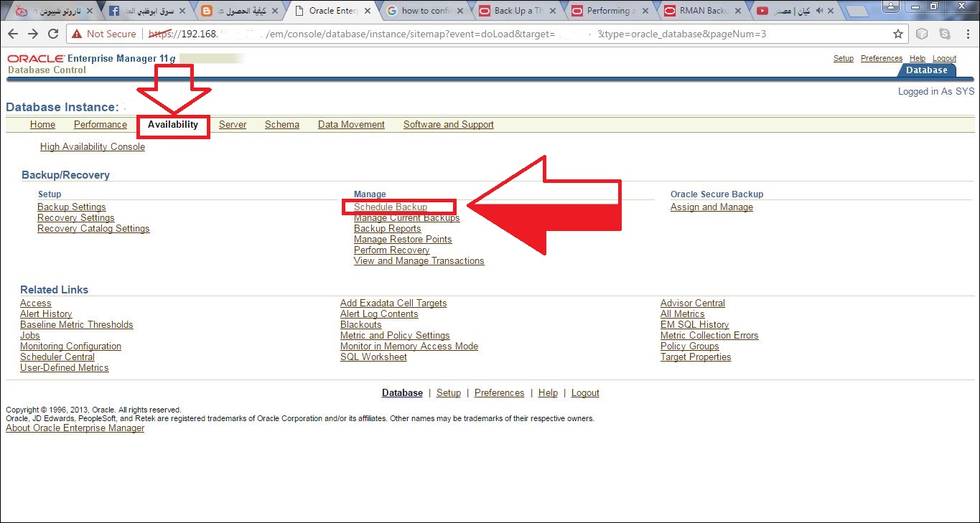Click the Skype extension icon
This screenshot has width=980, height=523.
pyautogui.click(x=944, y=34)
